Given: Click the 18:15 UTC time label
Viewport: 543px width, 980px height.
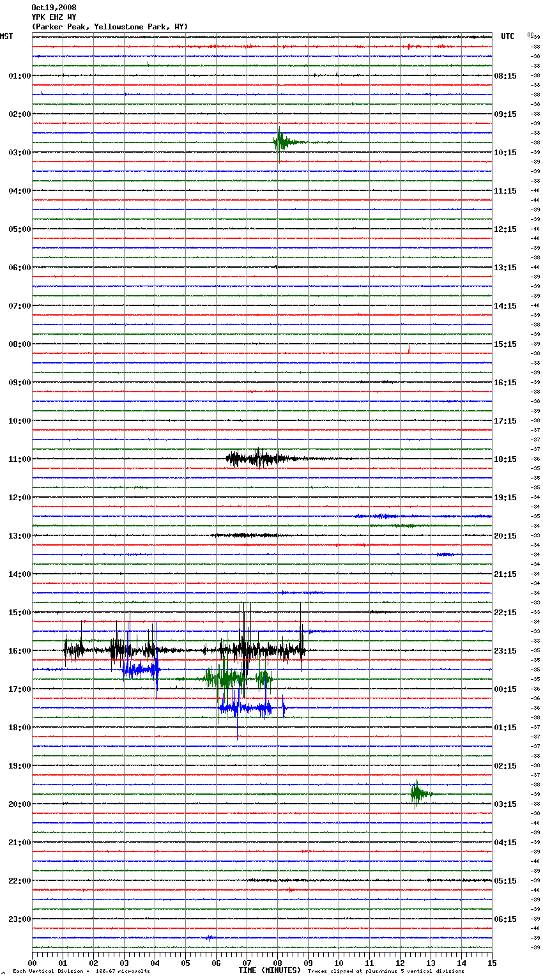Looking at the screenshot, I should point(505,459).
